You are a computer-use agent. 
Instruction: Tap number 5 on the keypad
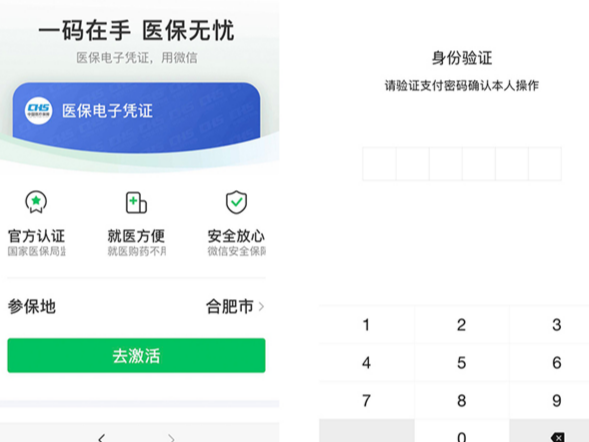point(462,363)
